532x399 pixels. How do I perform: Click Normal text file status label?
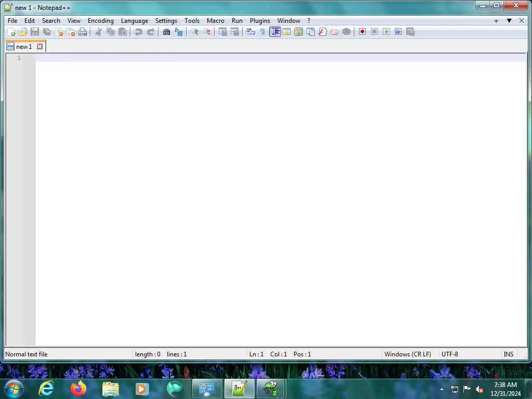[x=26, y=354]
